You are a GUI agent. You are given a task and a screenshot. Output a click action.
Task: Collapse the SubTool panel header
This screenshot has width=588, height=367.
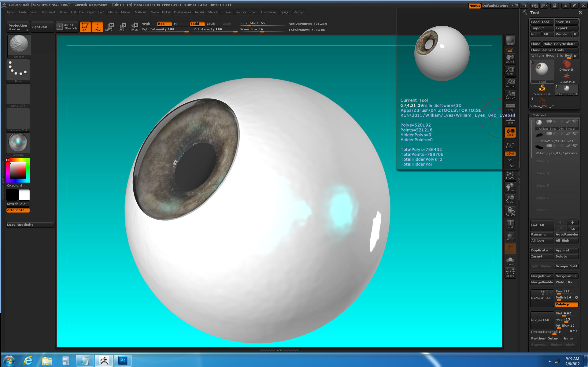click(539, 115)
